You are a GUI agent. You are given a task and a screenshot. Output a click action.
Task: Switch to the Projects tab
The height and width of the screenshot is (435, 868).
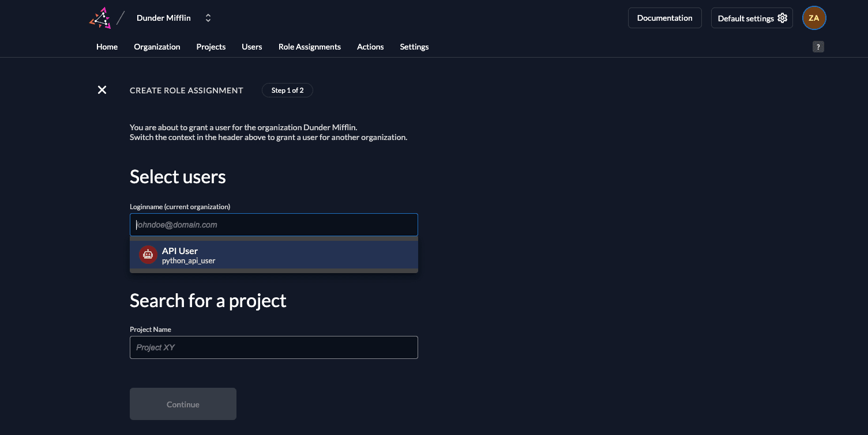211,47
